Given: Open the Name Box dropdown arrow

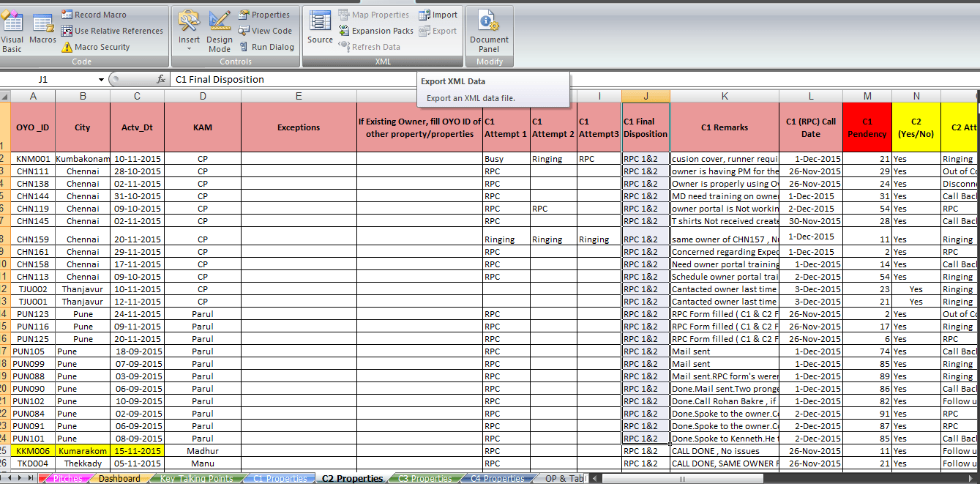Looking at the screenshot, I should click(101, 79).
